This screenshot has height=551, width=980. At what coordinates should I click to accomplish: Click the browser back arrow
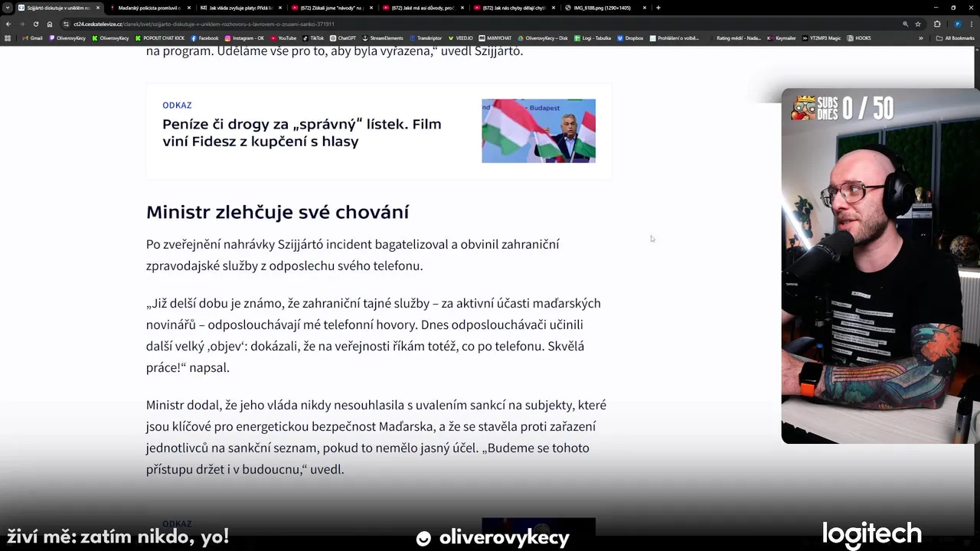coord(8,24)
